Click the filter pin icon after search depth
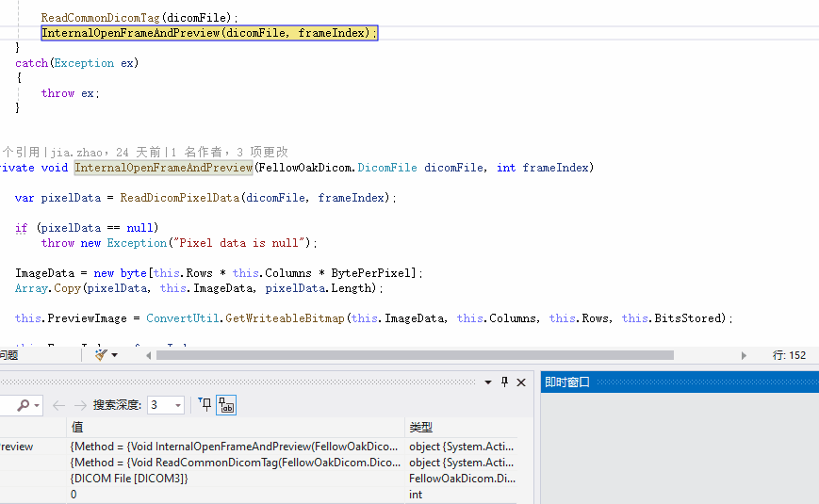 [x=205, y=404]
